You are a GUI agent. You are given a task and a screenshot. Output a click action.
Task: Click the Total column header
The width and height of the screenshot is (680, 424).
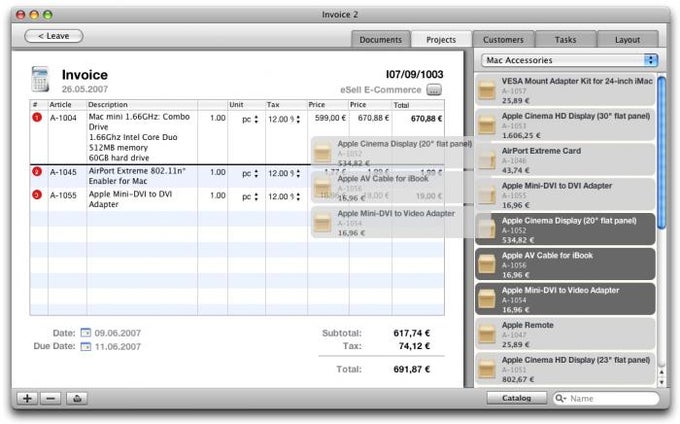point(401,105)
